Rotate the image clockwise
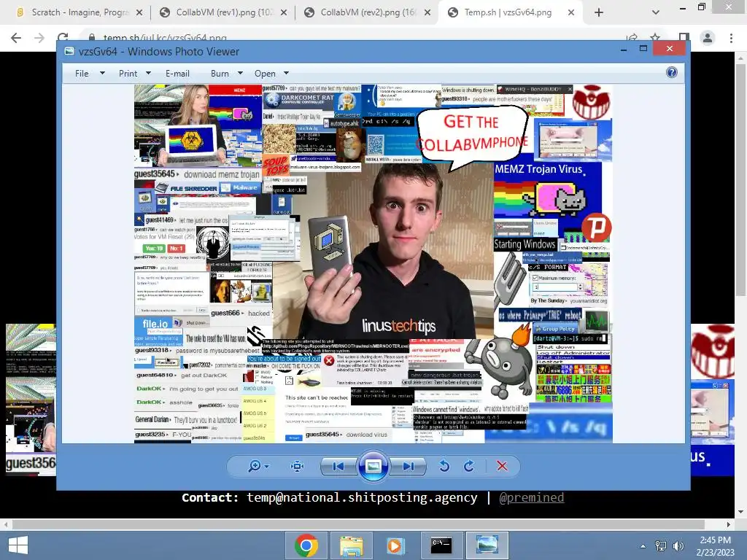The width and height of the screenshot is (747, 560). tap(469, 466)
